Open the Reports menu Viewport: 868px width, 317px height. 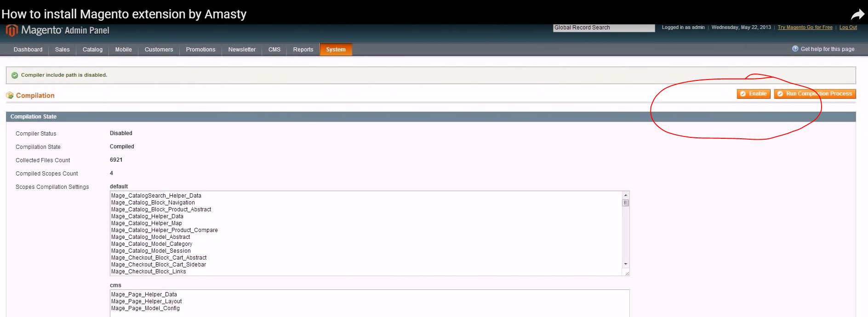pos(303,50)
